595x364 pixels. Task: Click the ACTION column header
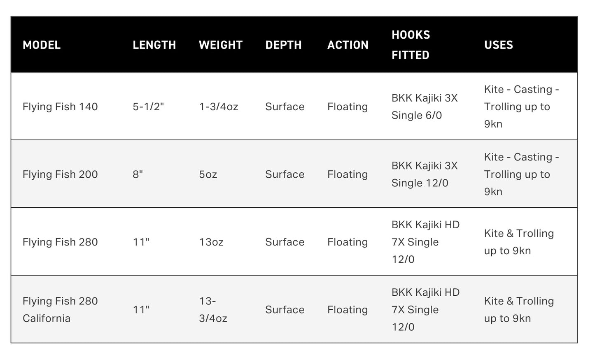[348, 45]
